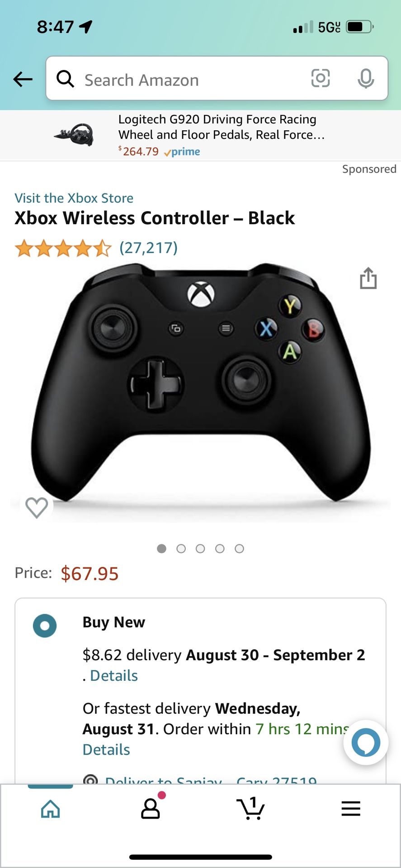The height and width of the screenshot is (868, 401).
Task: Open Details link for fastest delivery
Action: (106, 750)
